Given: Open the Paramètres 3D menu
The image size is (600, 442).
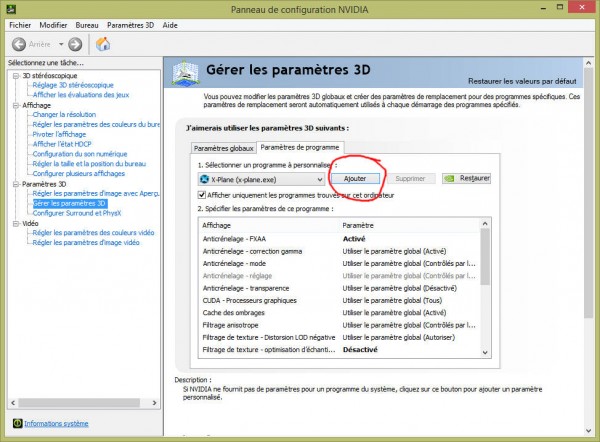Looking at the screenshot, I should click(x=130, y=25).
